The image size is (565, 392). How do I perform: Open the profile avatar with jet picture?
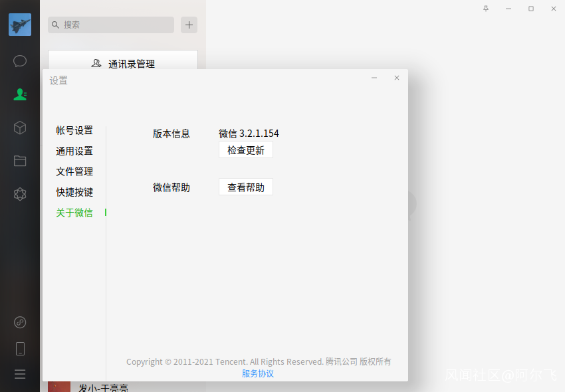pos(20,25)
